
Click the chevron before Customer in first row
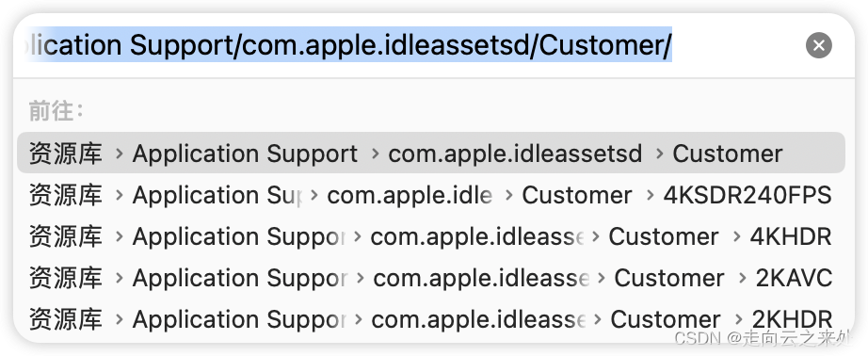pos(659,154)
